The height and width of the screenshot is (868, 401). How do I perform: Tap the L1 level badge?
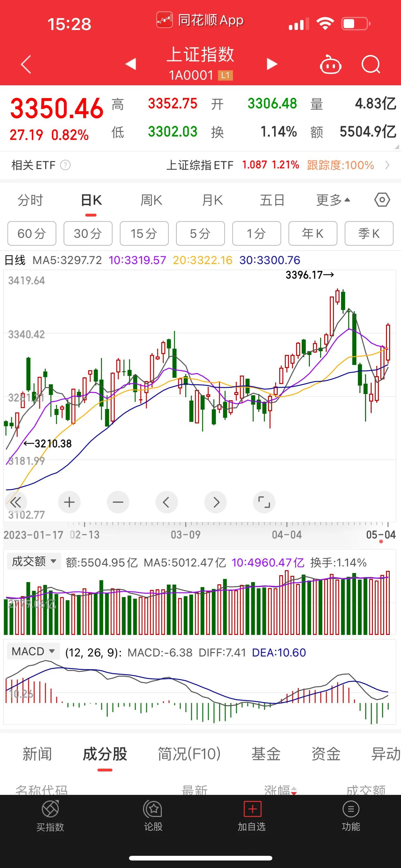225,76
